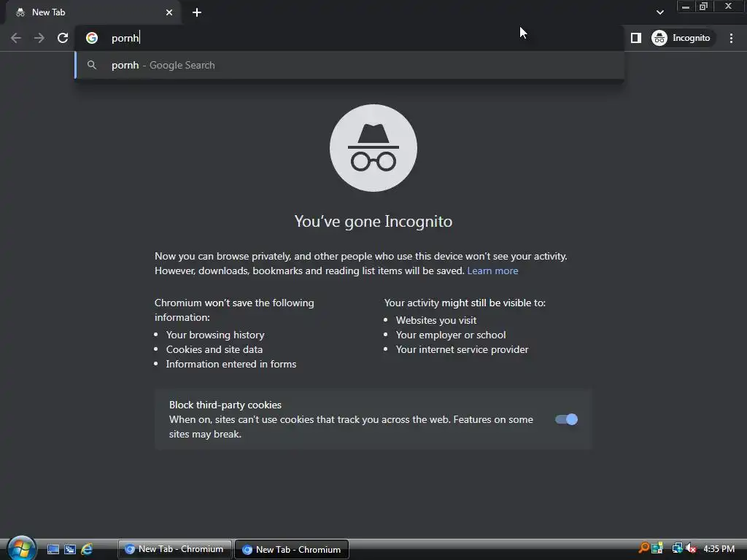Click 'Your browsing history' list item

(x=215, y=335)
